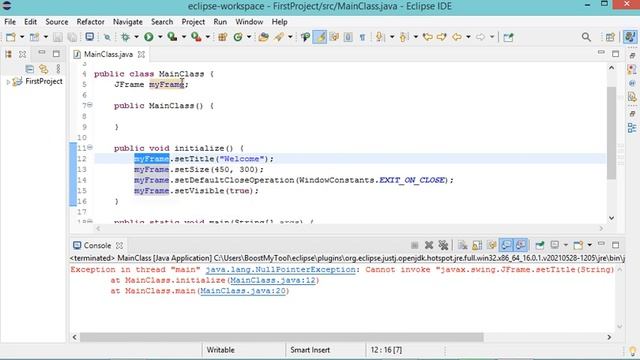This screenshot has width=640, height=360.
Task: Click the java.lang.NullPointerException link
Action: (280, 270)
